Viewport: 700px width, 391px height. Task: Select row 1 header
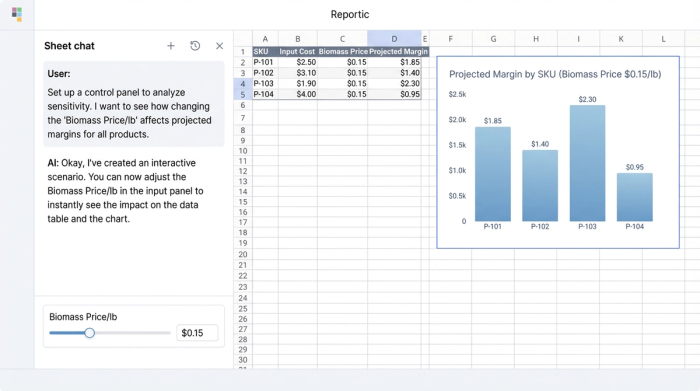[243, 52]
